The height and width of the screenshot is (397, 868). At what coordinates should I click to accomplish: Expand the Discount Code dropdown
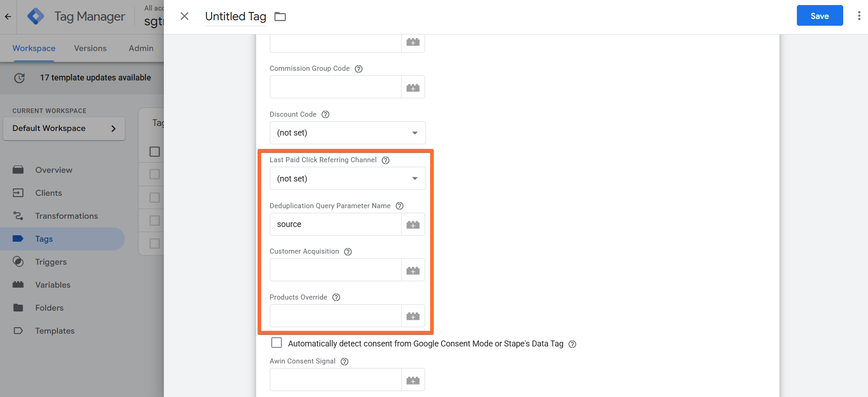click(347, 133)
